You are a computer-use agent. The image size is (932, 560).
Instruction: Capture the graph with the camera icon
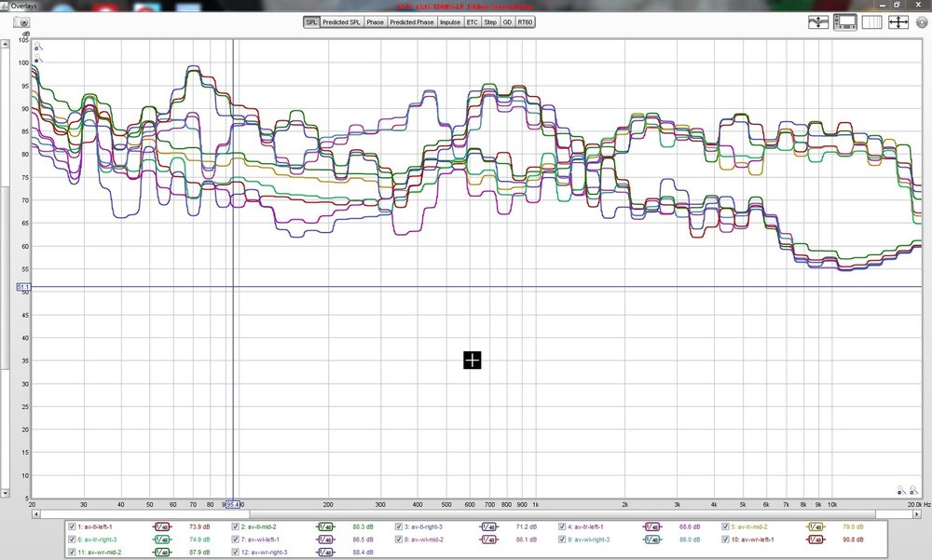tap(21, 22)
